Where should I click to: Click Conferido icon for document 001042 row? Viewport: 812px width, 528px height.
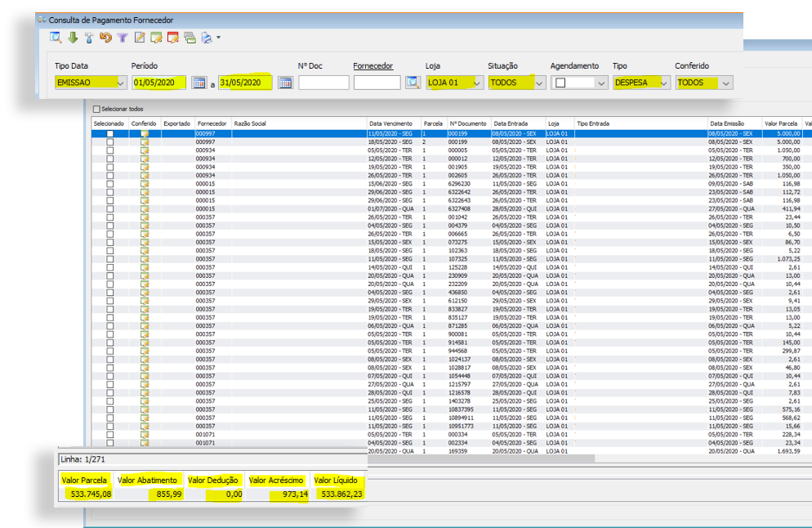[145, 217]
